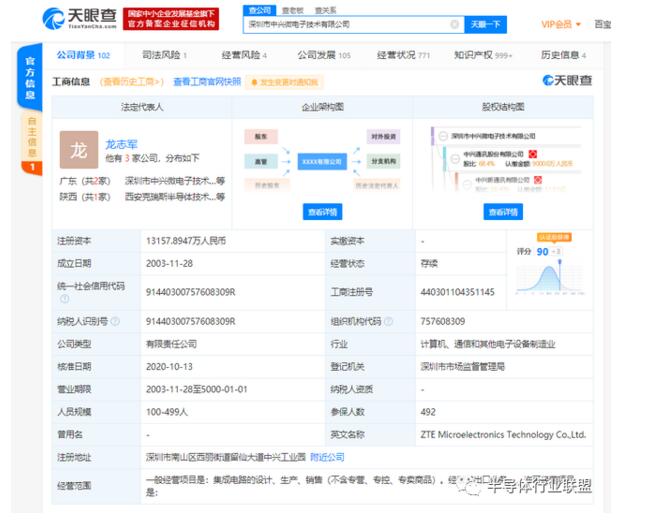Switch to 自主信息 side tab

[x=30, y=140]
